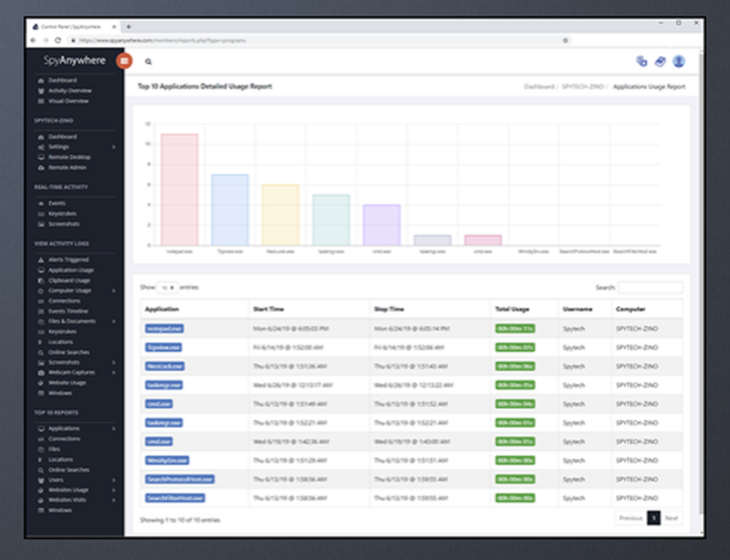Expand Screenshots arrow under View Activity Logs
730x560 pixels.
(x=113, y=363)
